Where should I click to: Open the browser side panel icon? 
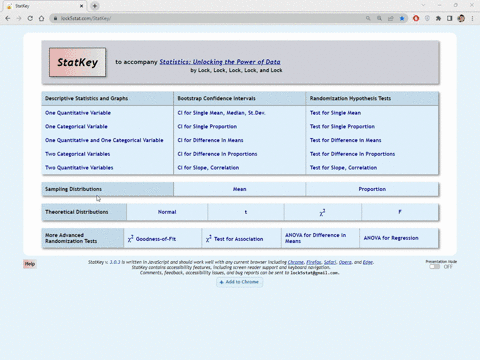(450, 18)
